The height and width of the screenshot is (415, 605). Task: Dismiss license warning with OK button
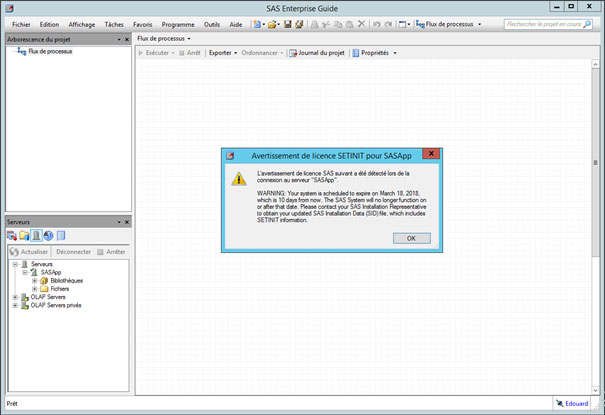pyautogui.click(x=412, y=238)
